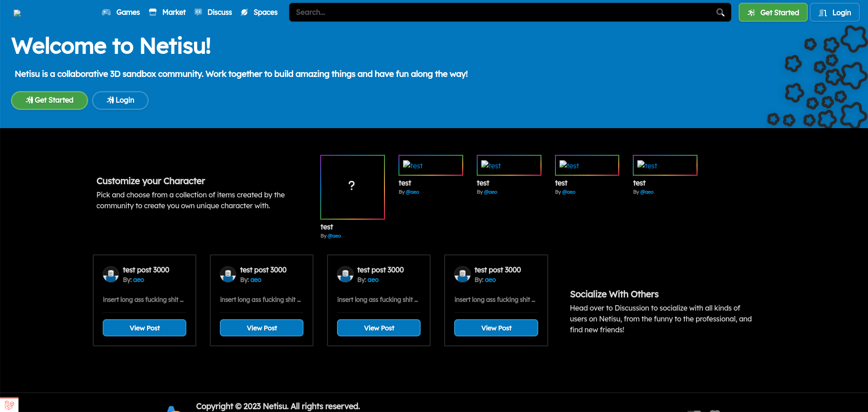
Task: Select the question-mark item thumbnail
Action: 352,187
